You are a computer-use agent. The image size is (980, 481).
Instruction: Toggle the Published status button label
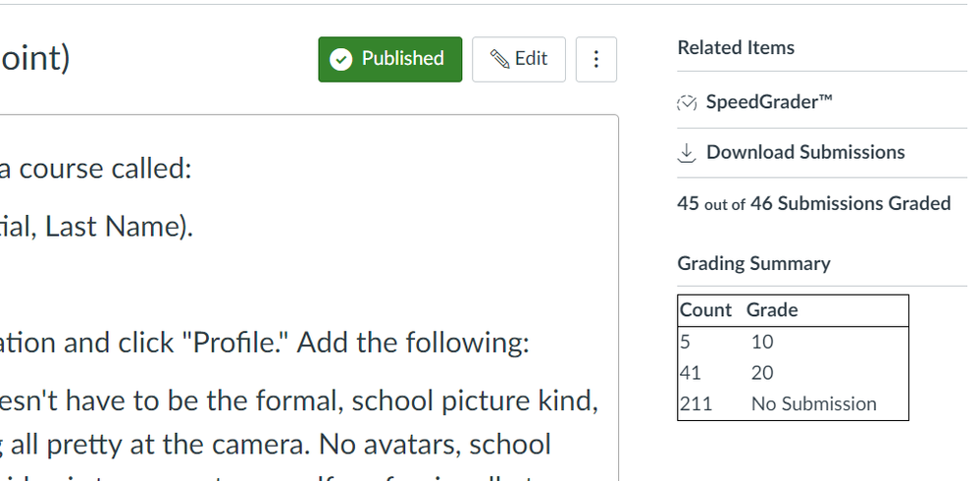pyautogui.click(x=402, y=59)
